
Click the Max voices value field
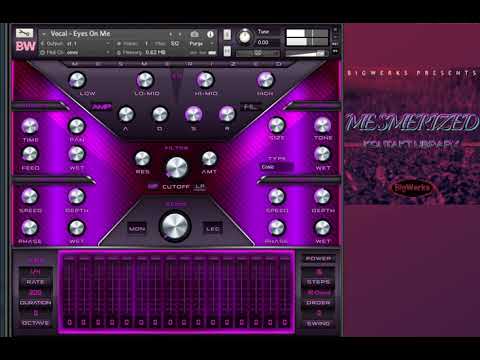[x=175, y=44]
